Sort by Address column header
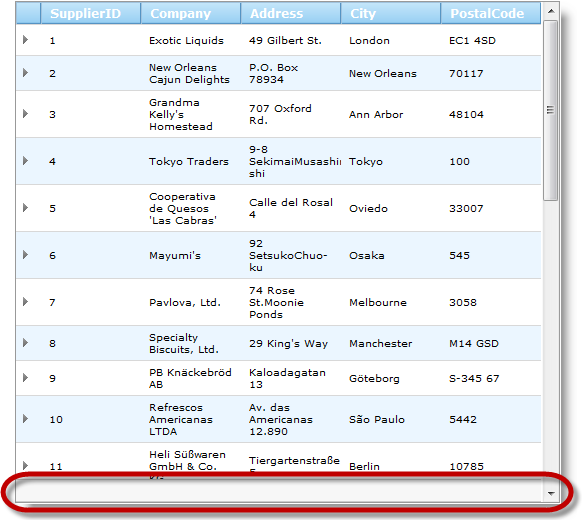This screenshot has width=584, height=520. point(291,13)
